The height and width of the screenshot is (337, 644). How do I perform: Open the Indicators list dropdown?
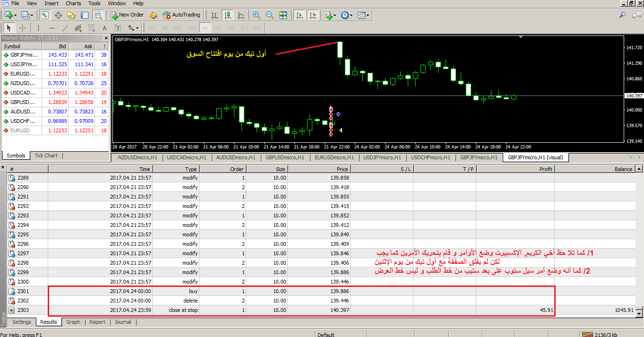(x=330, y=15)
